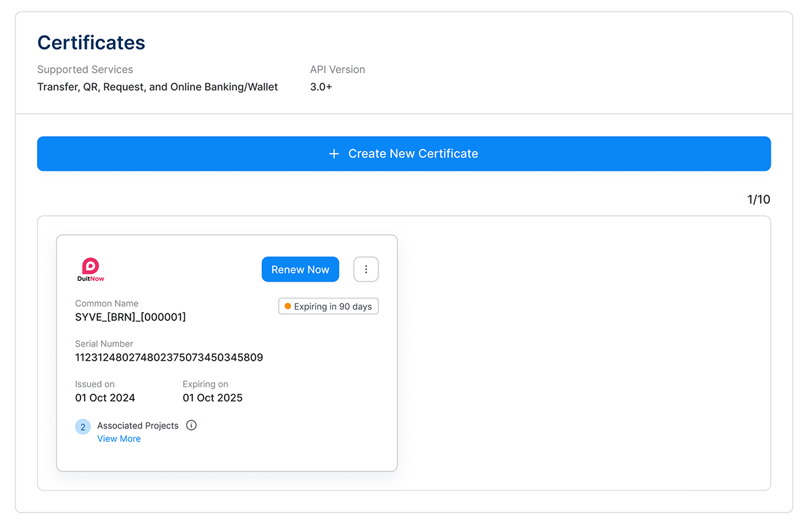Click the certificate serial number value

coord(169,357)
